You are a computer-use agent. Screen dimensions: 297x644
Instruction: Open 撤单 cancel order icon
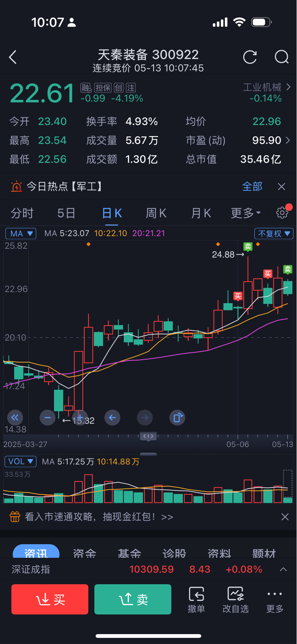tap(196, 600)
